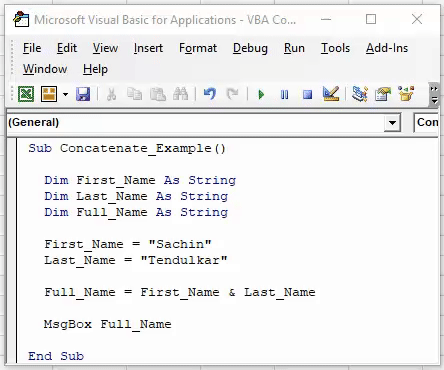Click the code margin indicator bar
This screenshot has width=444, height=370.
12,251
